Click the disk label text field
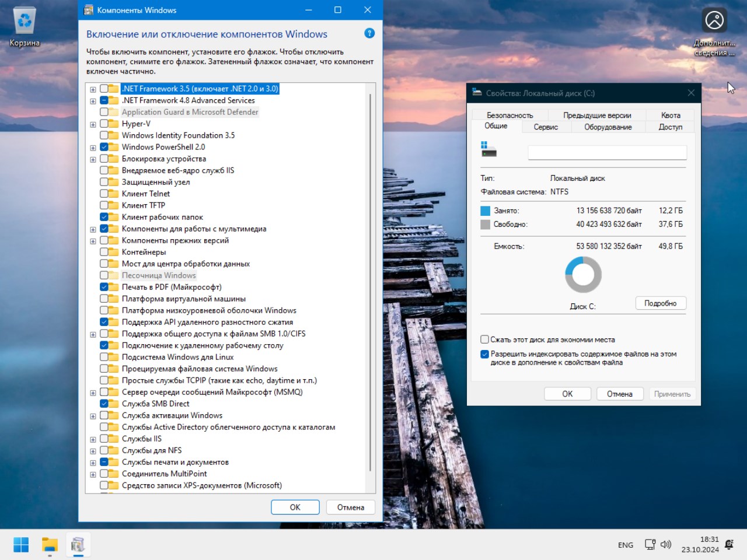The height and width of the screenshot is (560, 747). [607, 152]
